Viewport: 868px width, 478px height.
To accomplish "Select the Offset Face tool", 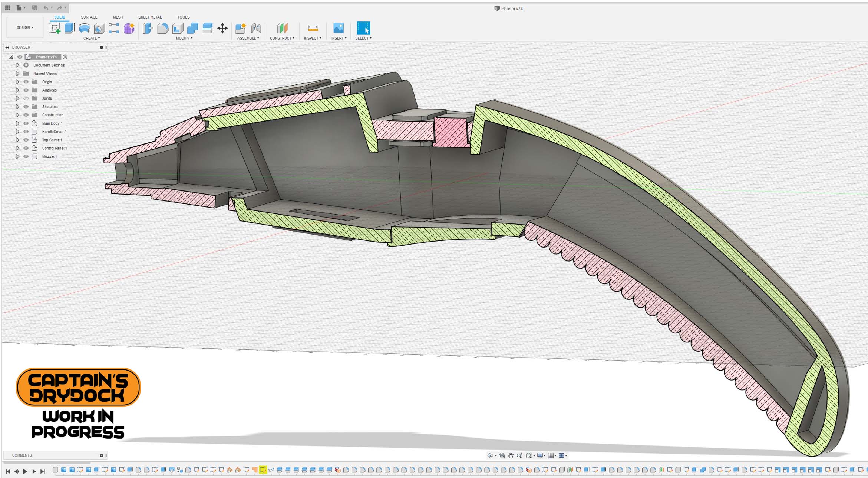I will (x=208, y=28).
